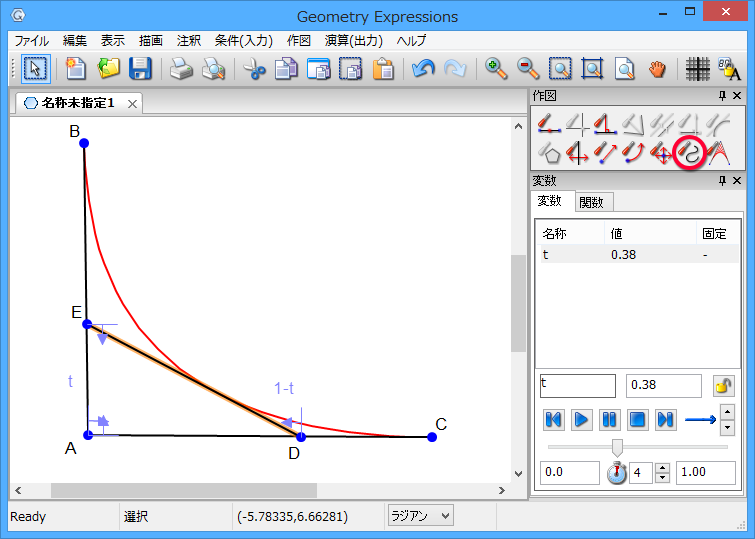Viewport: 755px width, 539px height.
Task: Activate the pan hand tool
Action: (x=657, y=69)
